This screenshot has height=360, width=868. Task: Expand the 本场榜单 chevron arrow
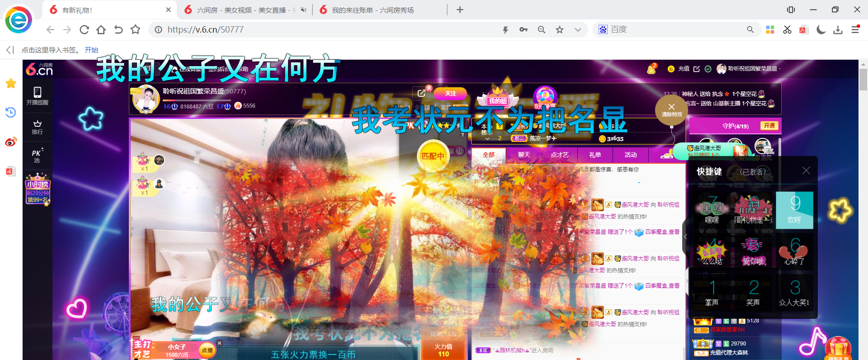[x=487, y=139]
